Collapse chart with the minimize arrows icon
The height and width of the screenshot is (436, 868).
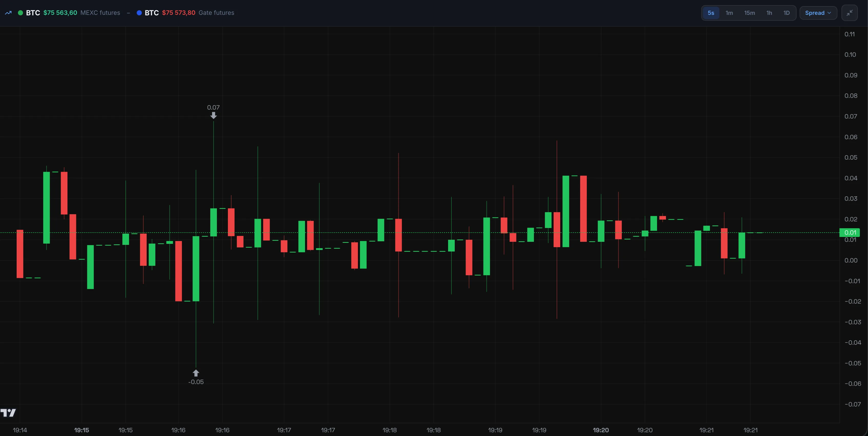(x=850, y=13)
